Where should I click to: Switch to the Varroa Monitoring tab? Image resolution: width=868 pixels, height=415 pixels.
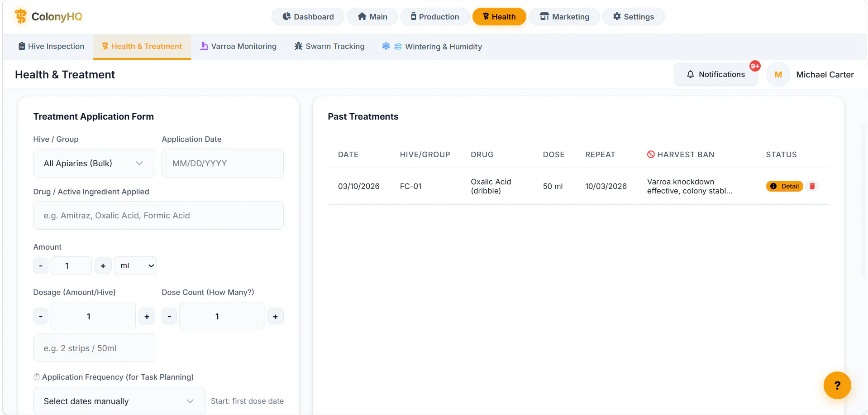pos(238,46)
